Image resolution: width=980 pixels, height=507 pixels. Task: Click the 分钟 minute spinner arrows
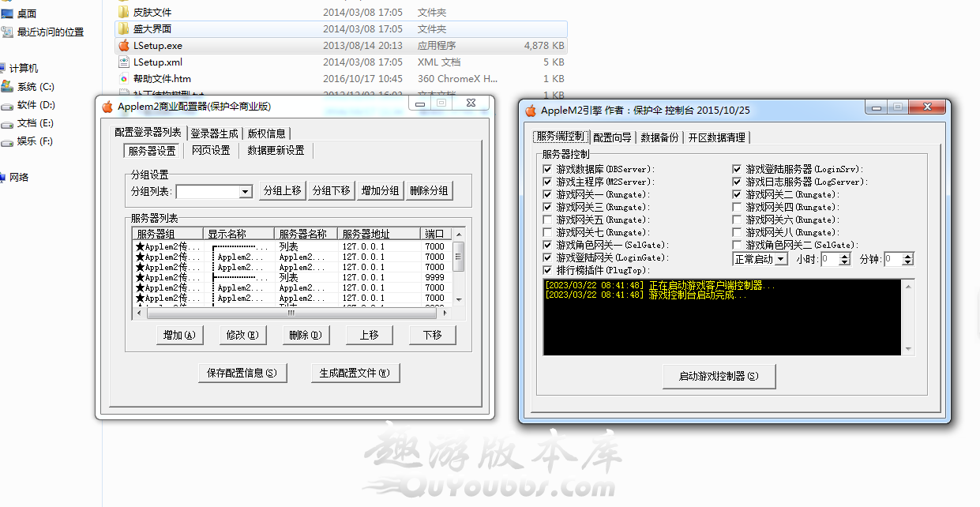(x=908, y=259)
